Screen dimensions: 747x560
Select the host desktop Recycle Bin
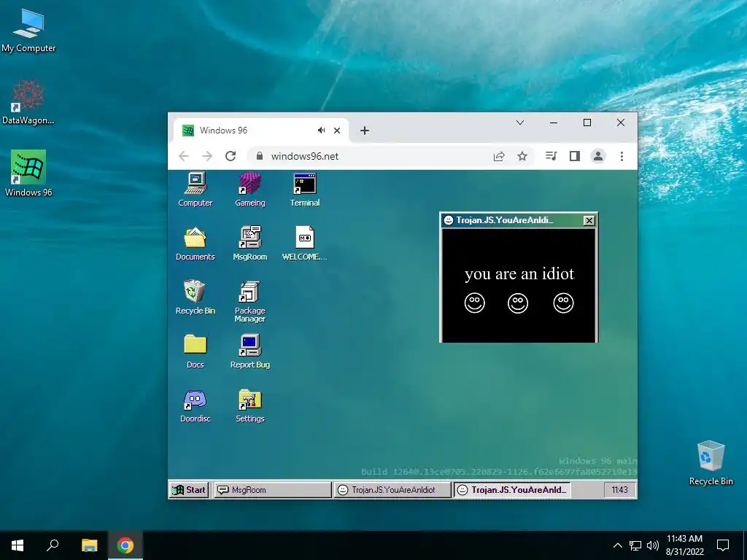tap(711, 463)
